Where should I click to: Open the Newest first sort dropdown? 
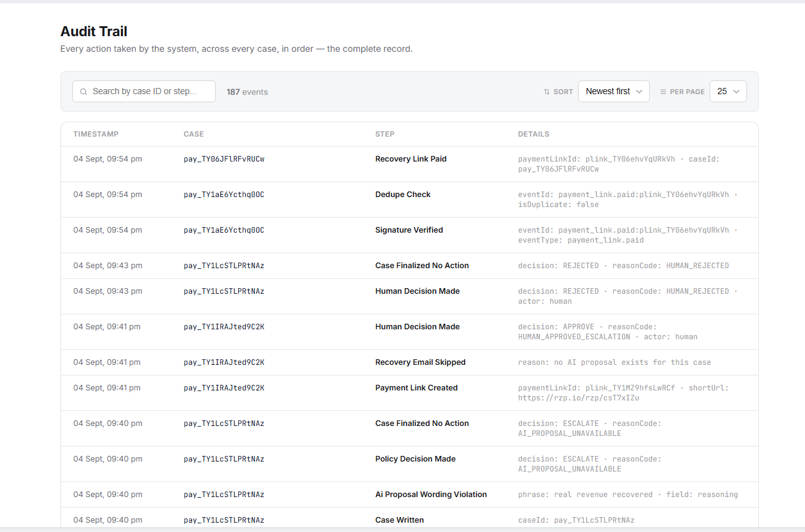tap(614, 91)
